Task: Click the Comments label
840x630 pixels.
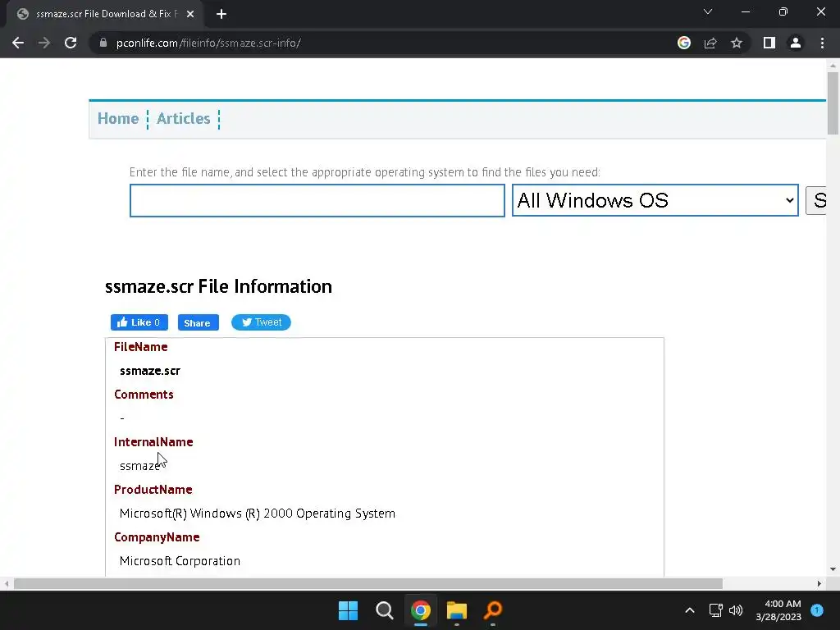Action: [144, 395]
